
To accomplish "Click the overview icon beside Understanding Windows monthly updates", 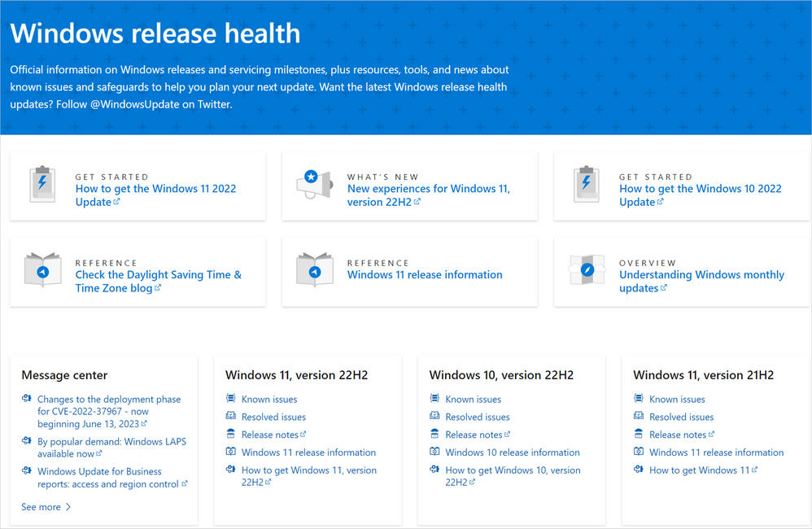I will (x=586, y=271).
